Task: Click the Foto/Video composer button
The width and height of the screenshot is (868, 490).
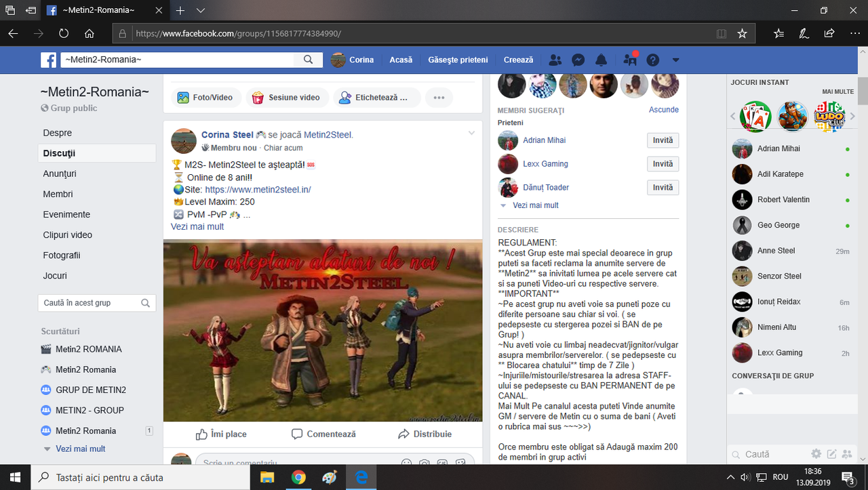Action: click(205, 98)
